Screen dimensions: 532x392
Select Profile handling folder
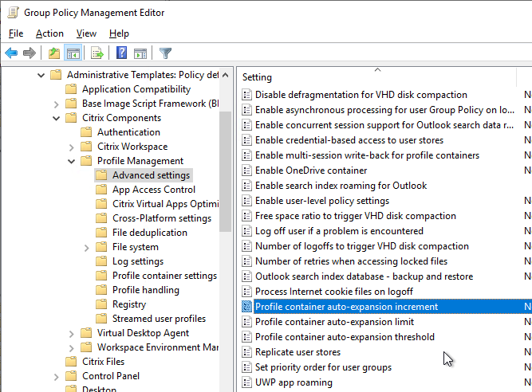tap(145, 290)
